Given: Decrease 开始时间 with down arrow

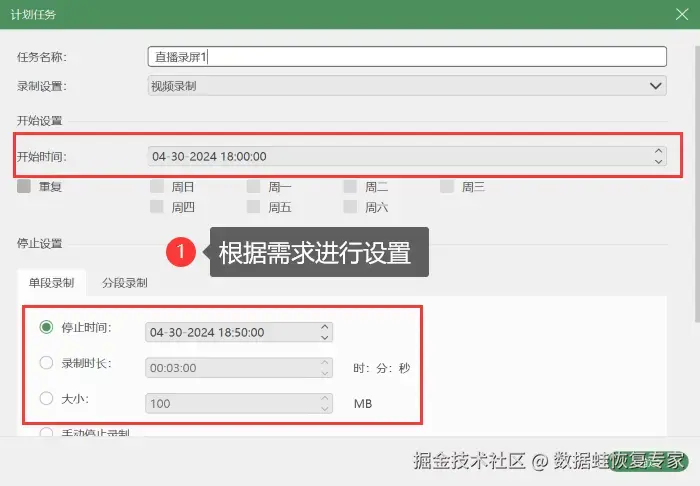Looking at the screenshot, I should (658, 161).
